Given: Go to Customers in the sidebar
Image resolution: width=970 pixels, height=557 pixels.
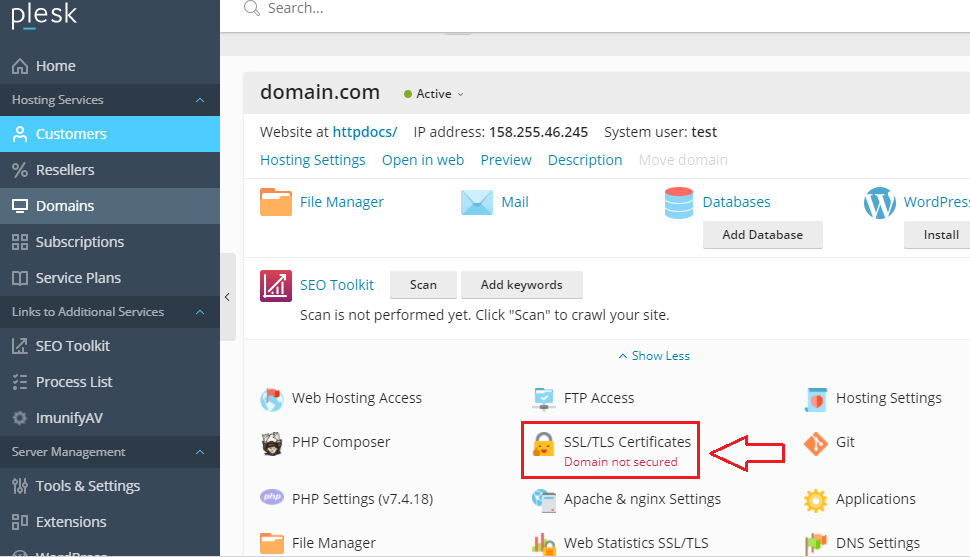Looking at the screenshot, I should tap(71, 134).
